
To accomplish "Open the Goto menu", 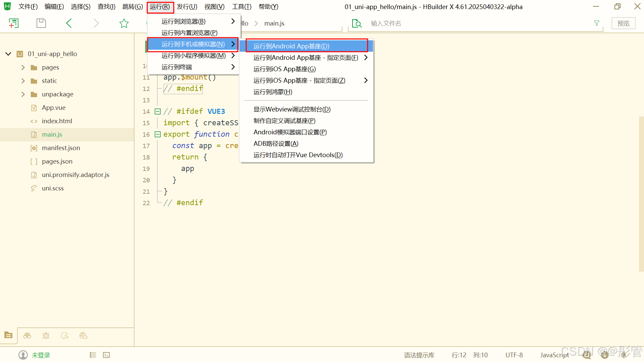I will pyautogui.click(x=132, y=7).
